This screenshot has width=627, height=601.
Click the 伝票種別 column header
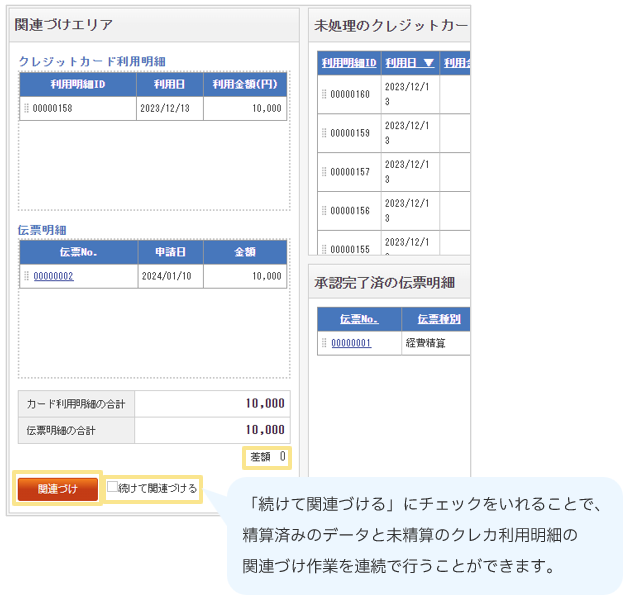tap(435, 319)
